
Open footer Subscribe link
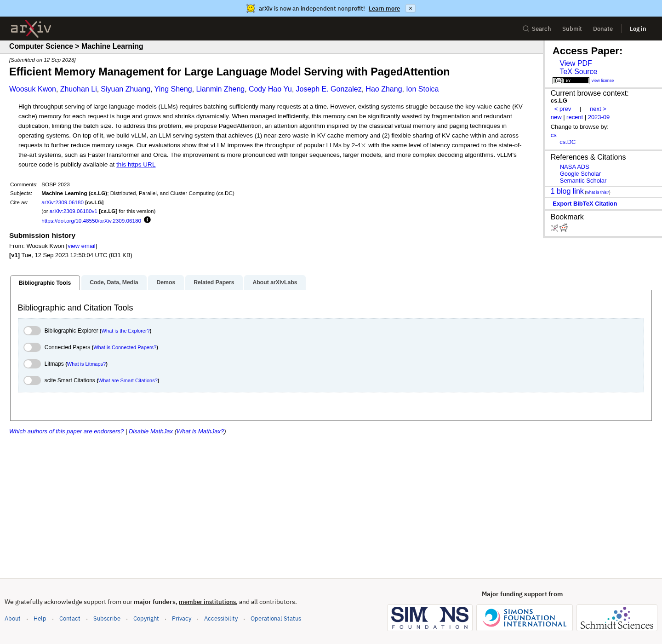107,619
